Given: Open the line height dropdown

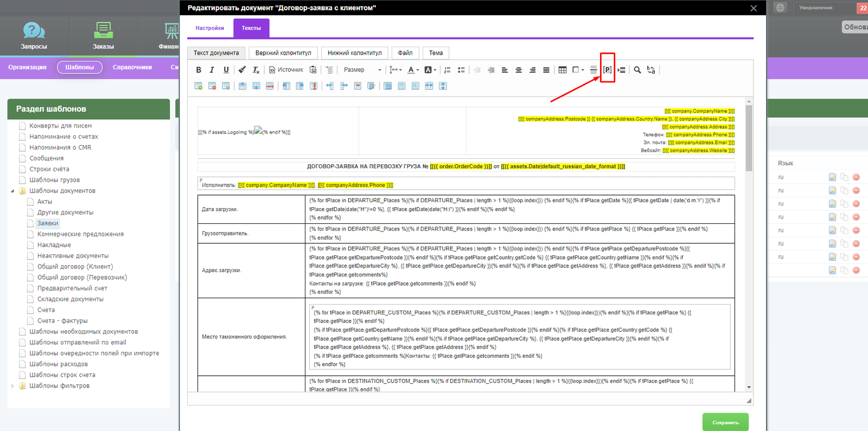Looking at the screenshot, I should pyautogui.click(x=395, y=70).
